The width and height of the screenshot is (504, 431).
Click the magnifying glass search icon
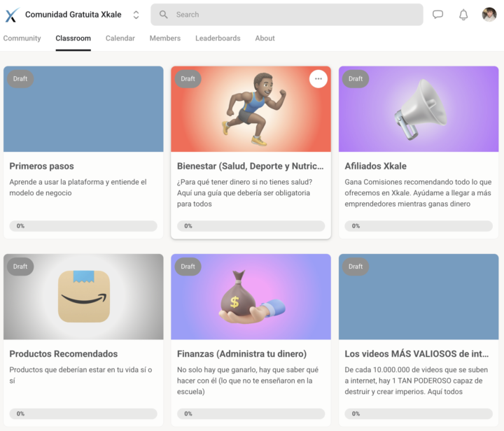(164, 15)
